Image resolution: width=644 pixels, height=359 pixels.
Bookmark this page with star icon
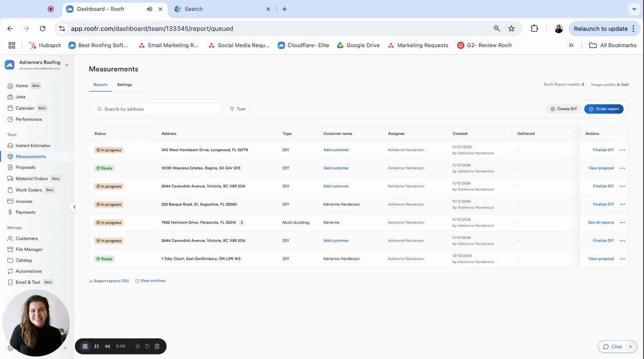pos(511,28)
